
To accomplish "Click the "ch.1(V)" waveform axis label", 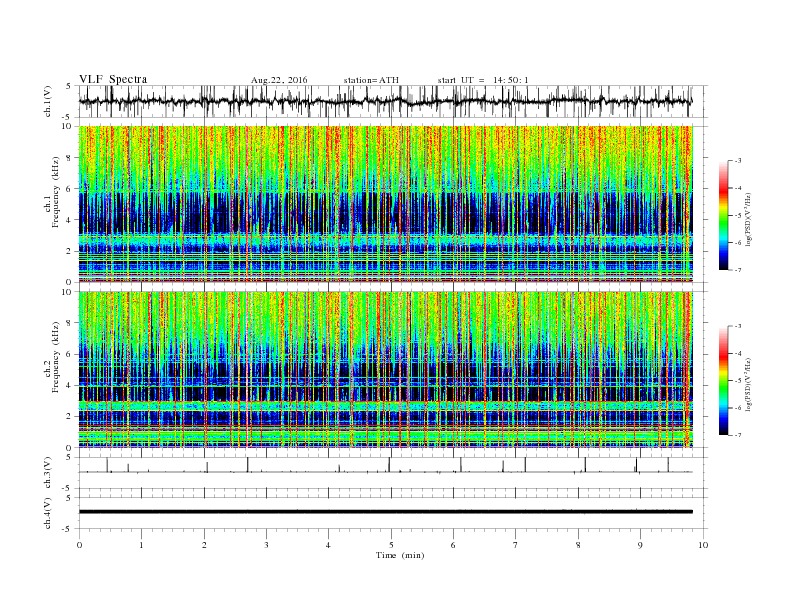I will [48, 101].
